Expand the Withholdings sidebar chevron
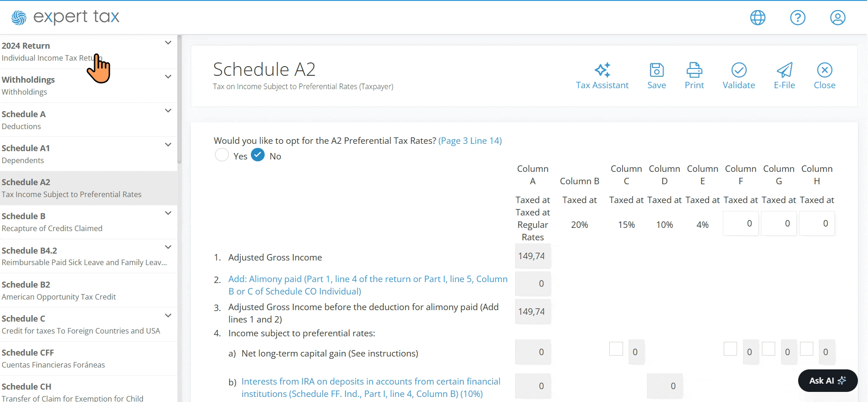 (168, 77)
